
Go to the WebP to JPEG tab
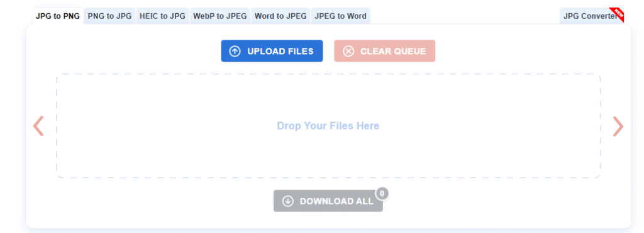(x=220, y=16)
